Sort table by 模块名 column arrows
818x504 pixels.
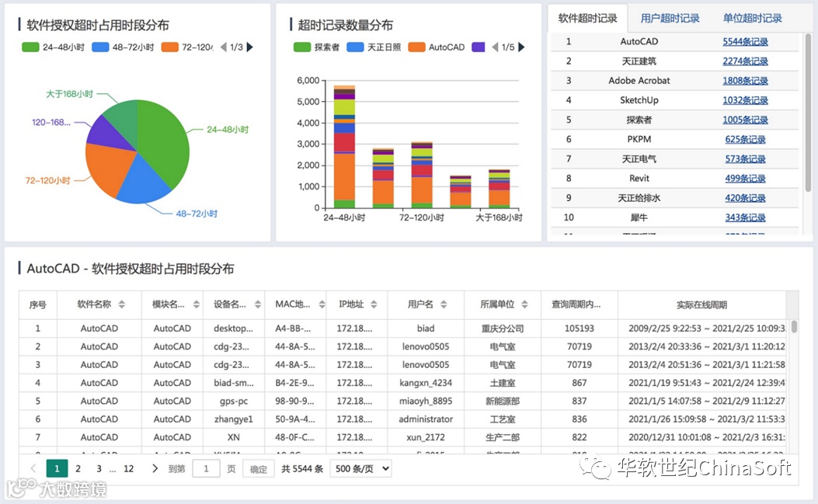pos(197,304)
